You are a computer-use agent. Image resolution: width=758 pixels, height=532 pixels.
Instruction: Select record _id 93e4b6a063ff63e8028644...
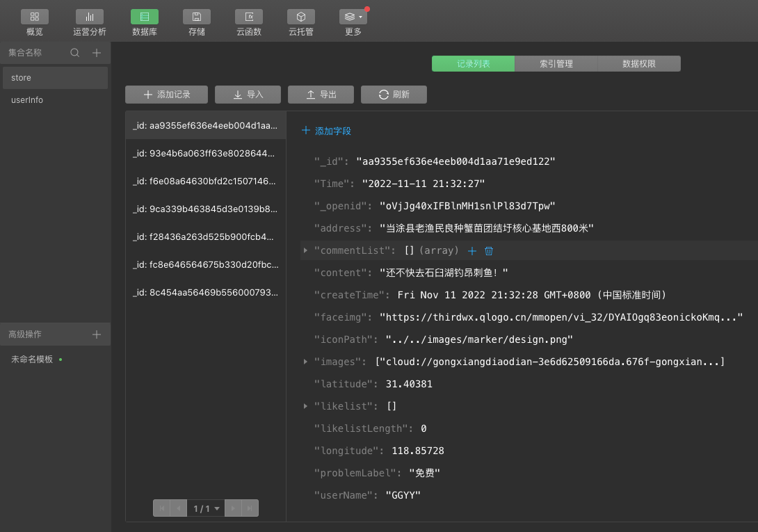coord(206,154)
